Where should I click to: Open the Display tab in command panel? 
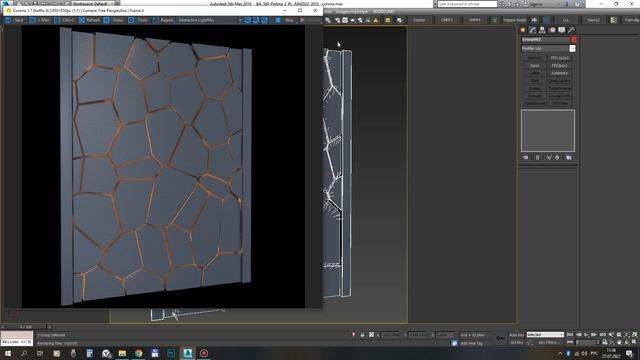[562, 30]
